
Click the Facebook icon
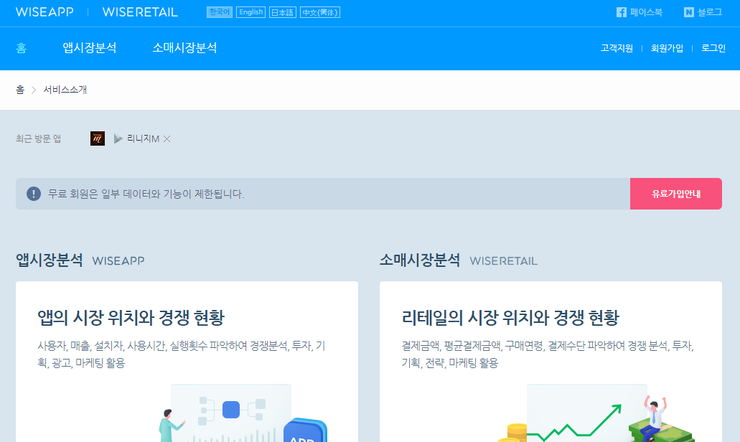coord(621,12)
